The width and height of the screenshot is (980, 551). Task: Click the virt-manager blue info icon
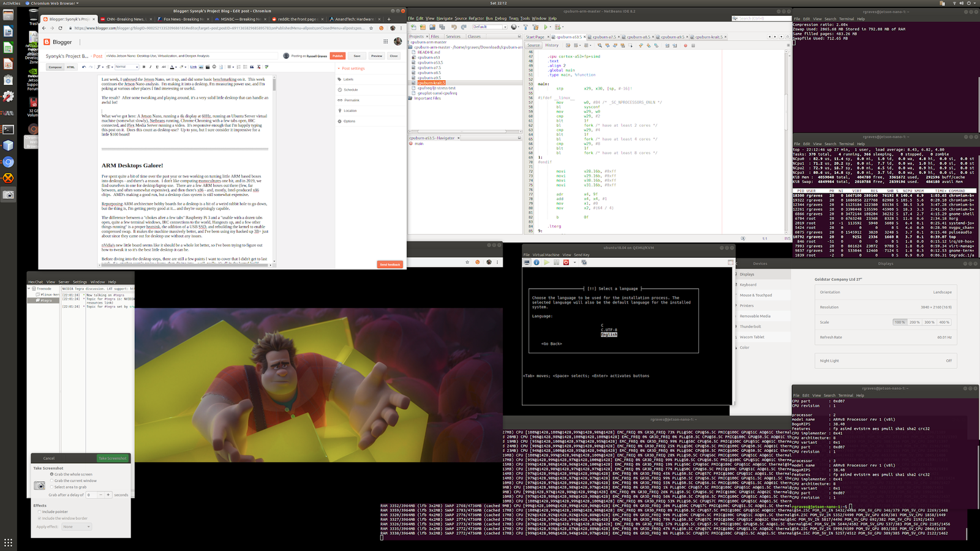pyautogui.click(x=537, y=263)
